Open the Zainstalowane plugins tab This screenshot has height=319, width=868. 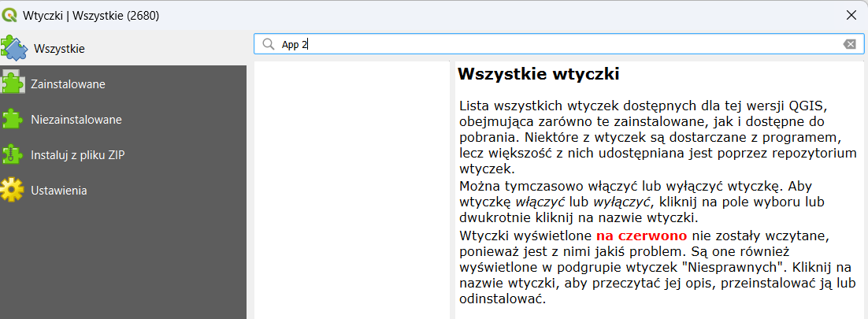tap(123, 83)
